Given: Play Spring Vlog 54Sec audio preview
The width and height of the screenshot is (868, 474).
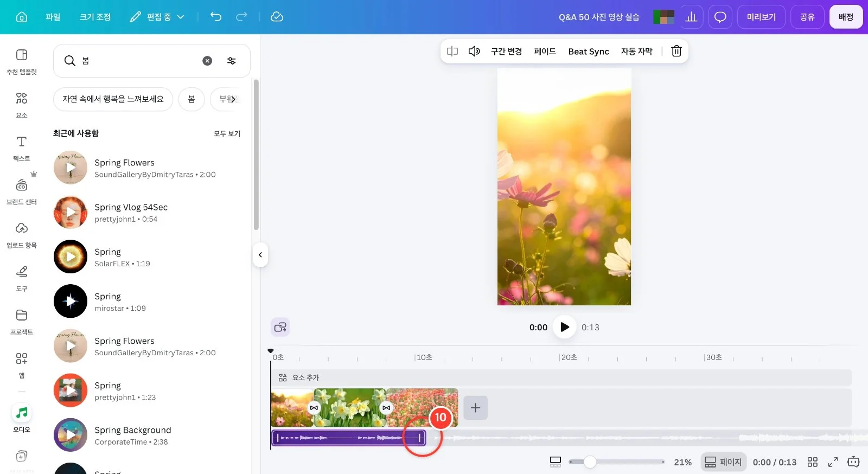Looking at the screenshot, I should (x=71, y=212).
